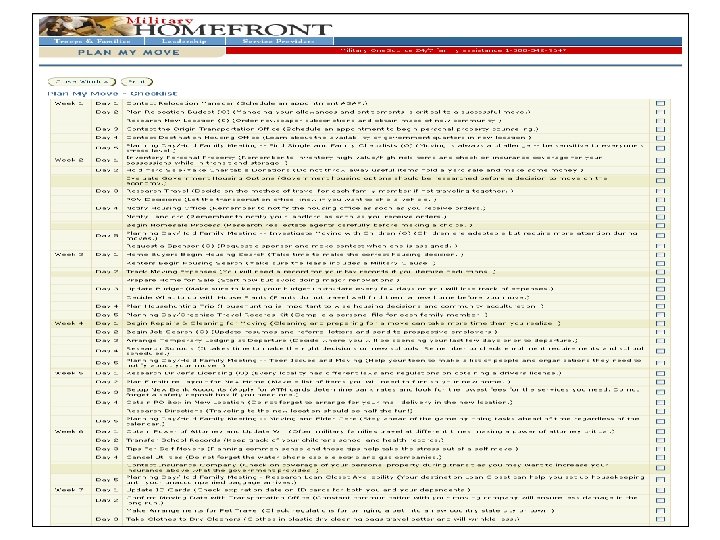Screen dimensions: 720x540
Task: Tick the Transfer School Records checkbox
Action: pos(660,440)
